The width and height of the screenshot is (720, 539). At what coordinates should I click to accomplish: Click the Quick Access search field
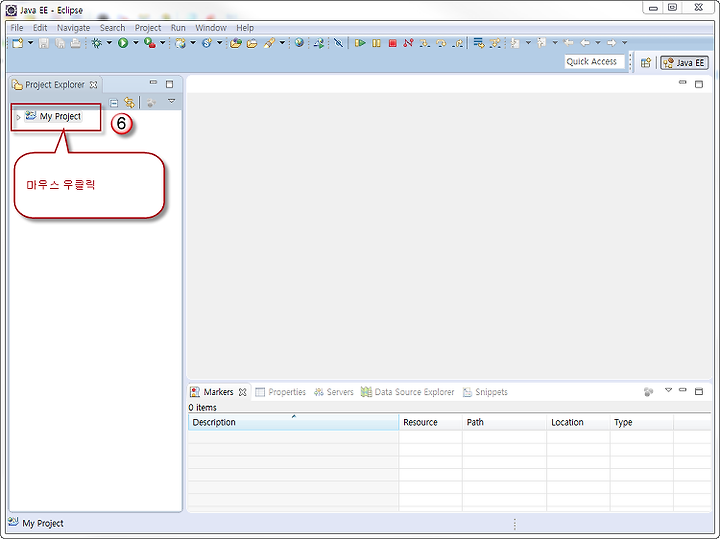coord(595,62)
